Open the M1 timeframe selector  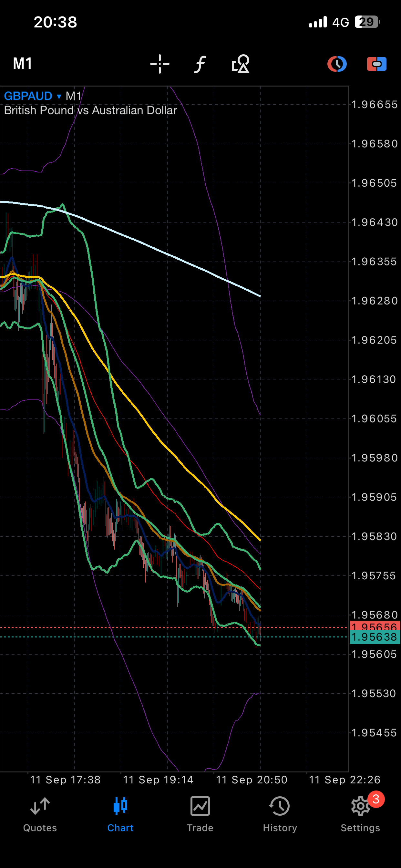[23, 64]
